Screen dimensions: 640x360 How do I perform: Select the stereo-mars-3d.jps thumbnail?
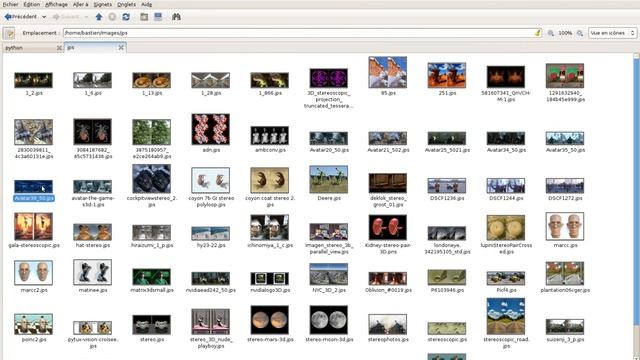click(x=270, y=320)
